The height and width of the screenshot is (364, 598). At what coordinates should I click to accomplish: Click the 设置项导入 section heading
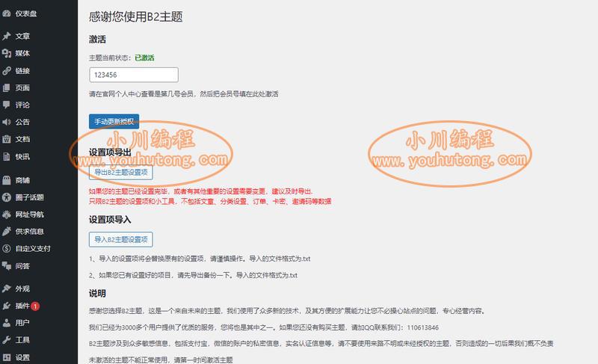click(x=110, y=220)
